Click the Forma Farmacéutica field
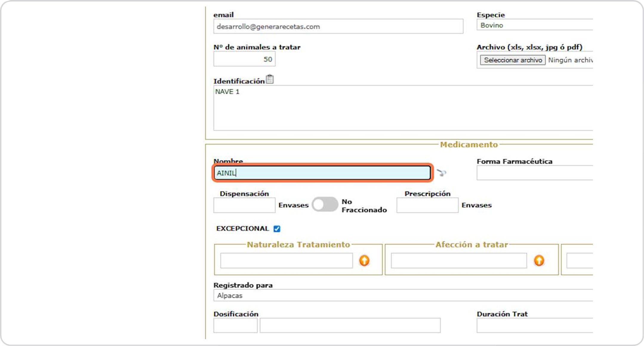 pyautogui.click(x=534, y=173)
